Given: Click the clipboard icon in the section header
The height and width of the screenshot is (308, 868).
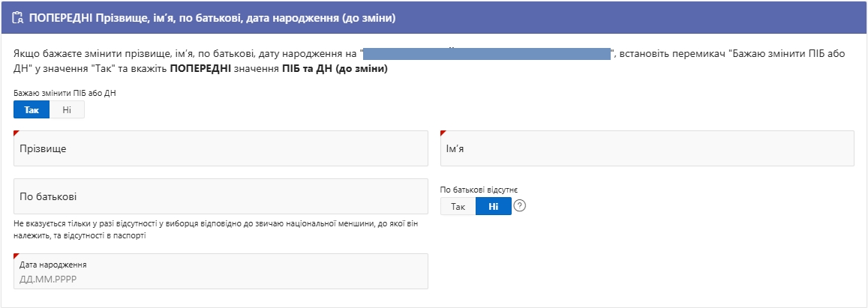Looking at the screenshot, I should tap(18, 16).
